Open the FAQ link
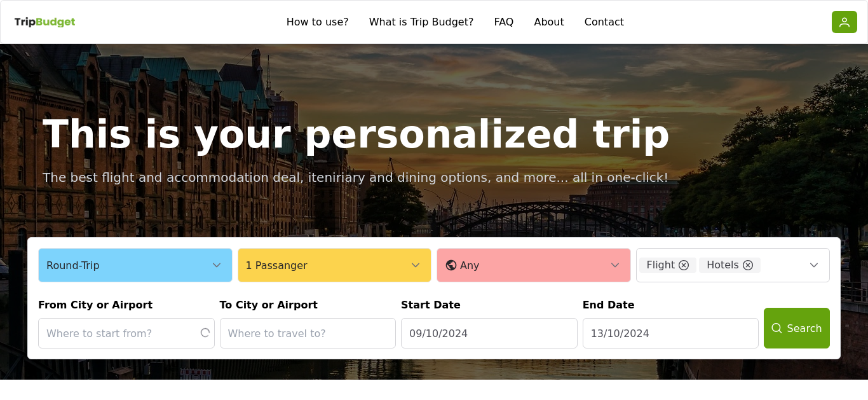This screenshot has height=400, width=868. 504,22
